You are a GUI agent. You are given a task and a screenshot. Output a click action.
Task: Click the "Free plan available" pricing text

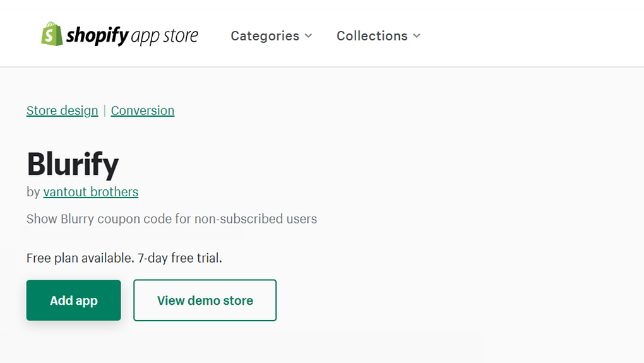80,258
